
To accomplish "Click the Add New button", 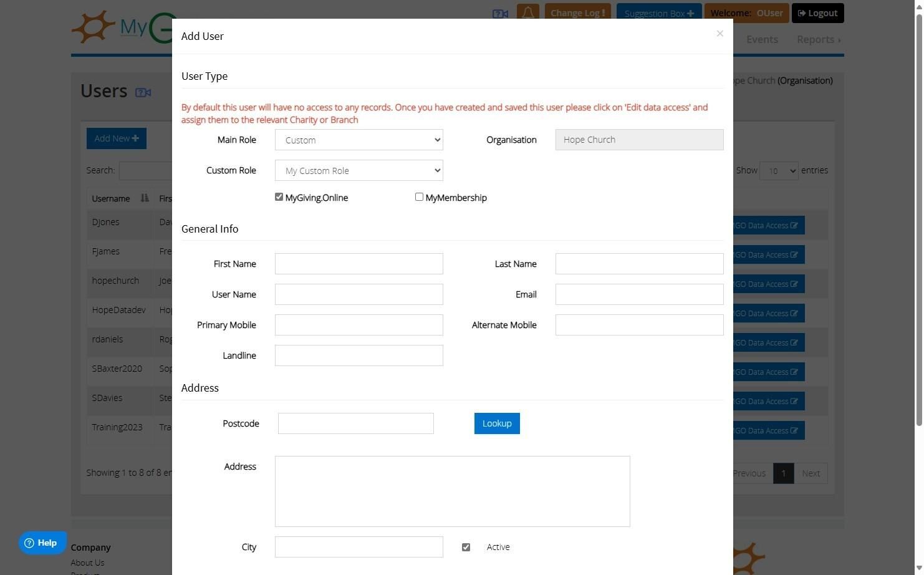I will coord(117,138).
